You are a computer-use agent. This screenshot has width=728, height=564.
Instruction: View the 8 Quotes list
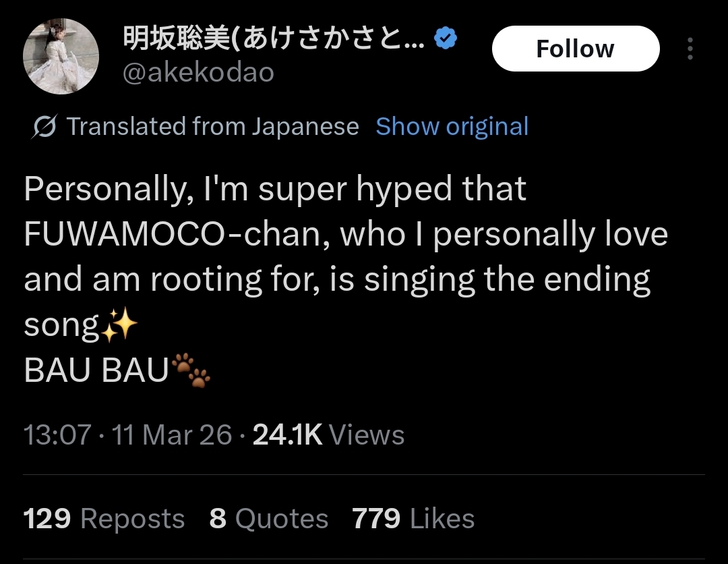click(x=268, y=519)
